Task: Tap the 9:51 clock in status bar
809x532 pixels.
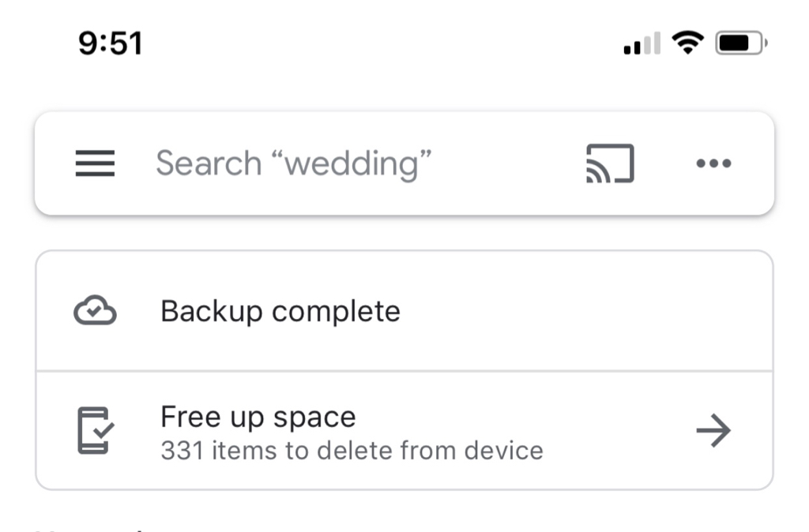Action: tap(111, 43)
